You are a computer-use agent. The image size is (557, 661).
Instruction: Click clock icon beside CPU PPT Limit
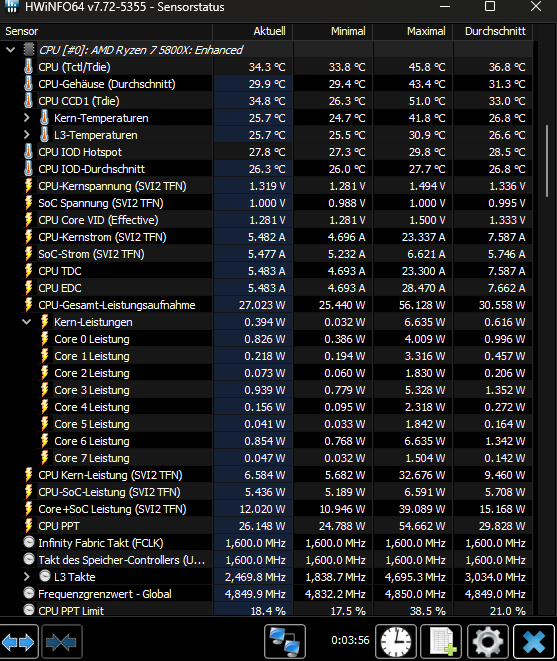click(29, 610)
